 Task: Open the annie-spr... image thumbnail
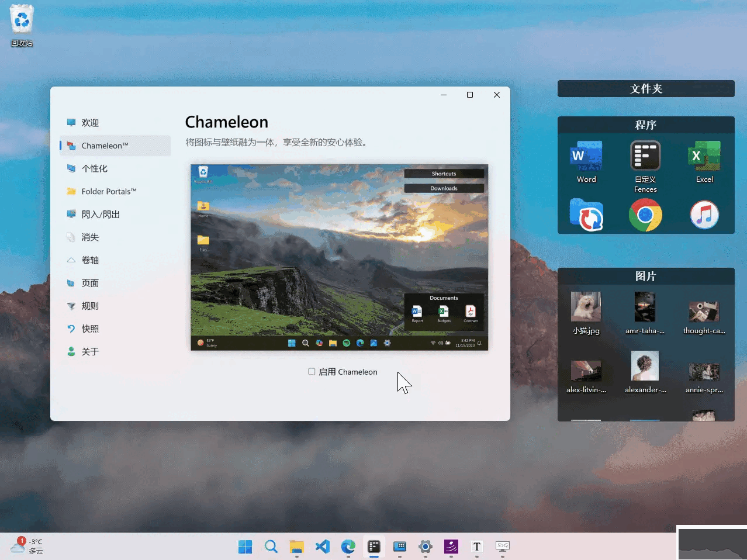coord(704,372)
